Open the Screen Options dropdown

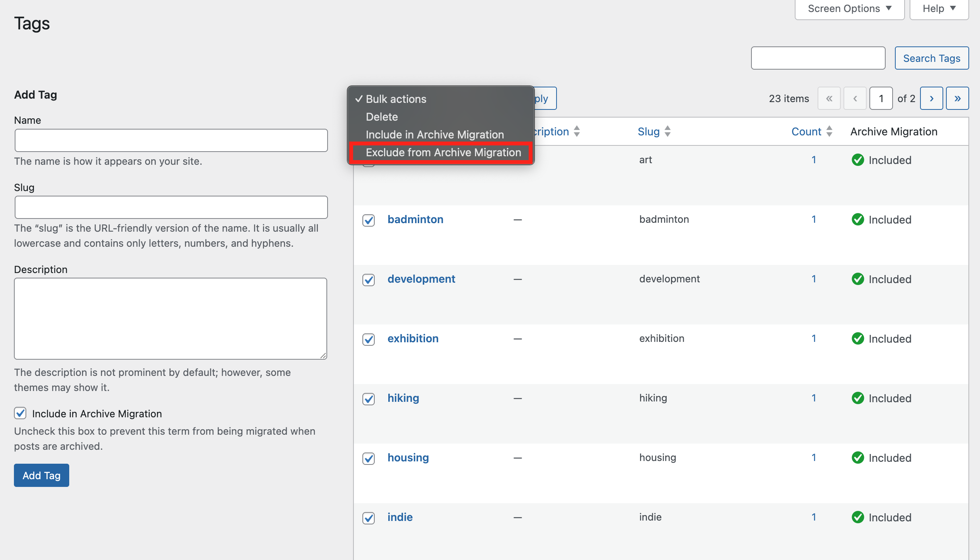pos(849,8)
